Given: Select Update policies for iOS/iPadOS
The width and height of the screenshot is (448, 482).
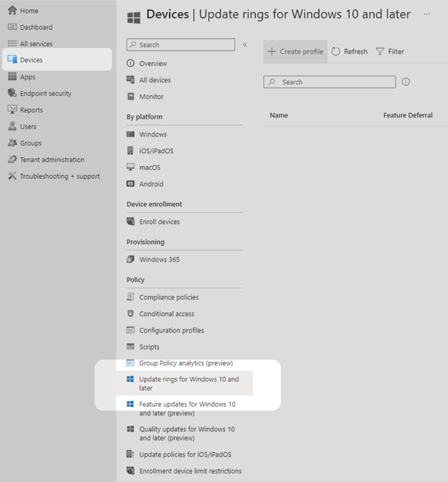Looking at the screenshot, I should (184, 454).
